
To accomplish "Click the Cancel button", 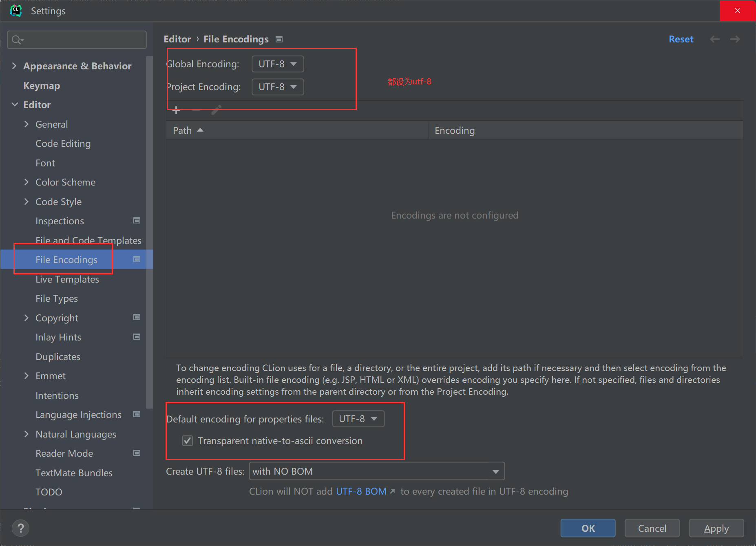I will point(652,528).
